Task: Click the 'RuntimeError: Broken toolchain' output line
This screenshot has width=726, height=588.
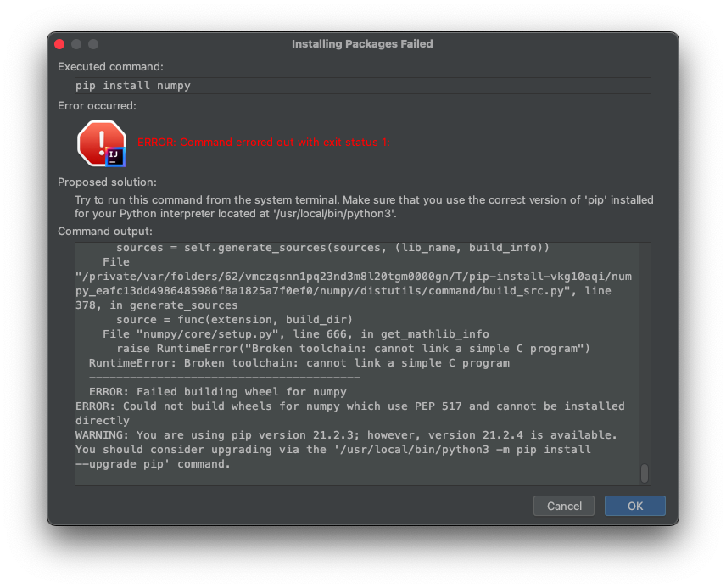Action: pyautogui.click(x=299, y=363)
